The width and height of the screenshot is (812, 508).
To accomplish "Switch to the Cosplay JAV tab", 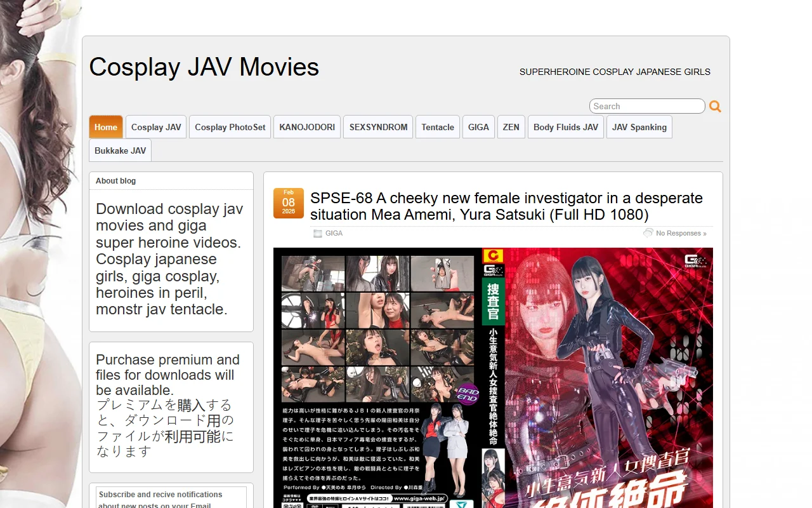I will click(155, 126).
